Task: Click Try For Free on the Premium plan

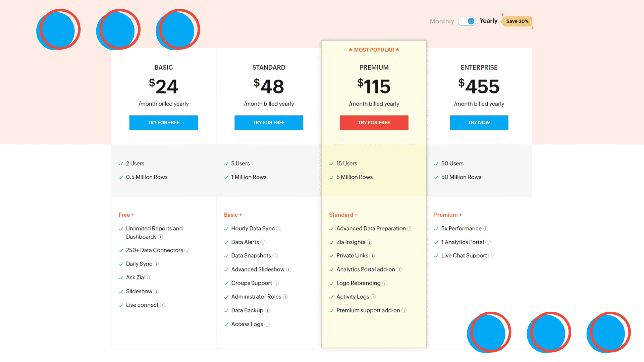Action: tap(373, 122)
